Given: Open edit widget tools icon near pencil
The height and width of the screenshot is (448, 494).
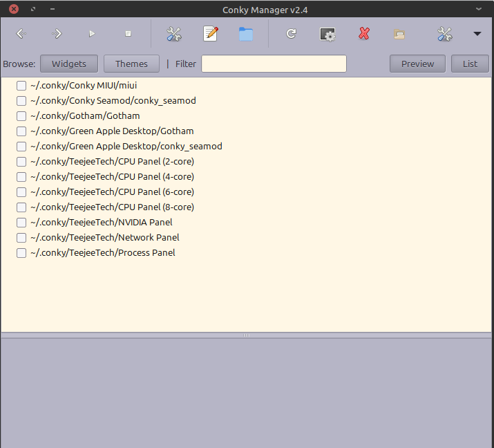Looking at the screenshot, I should tap(173, 34).
